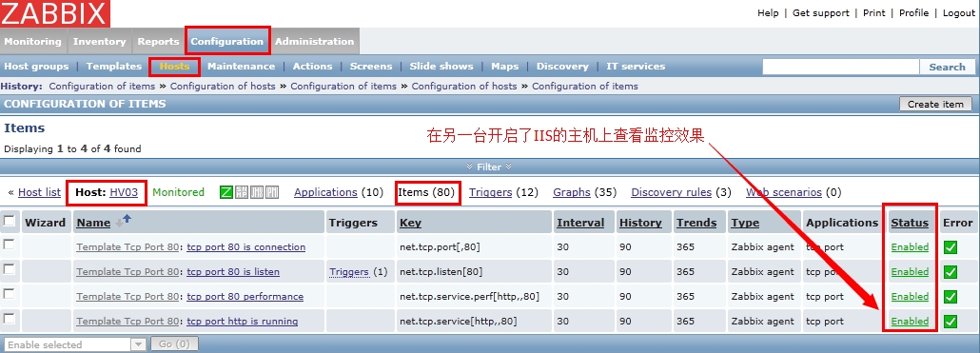The width and height of the screenshot is (980, 353).
Task: Go to Screens submenu
Action: point(371,67)
